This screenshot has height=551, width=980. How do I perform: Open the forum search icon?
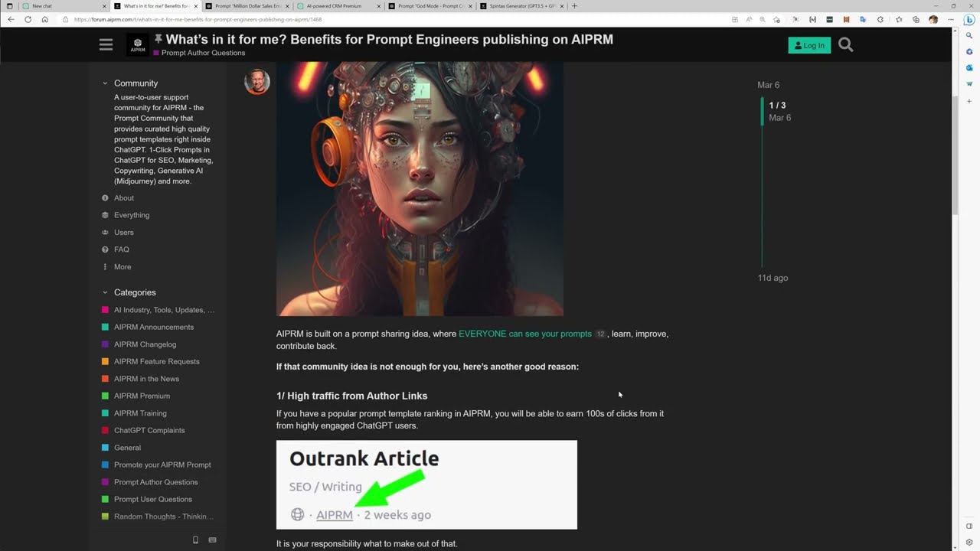tap(845, 45)
